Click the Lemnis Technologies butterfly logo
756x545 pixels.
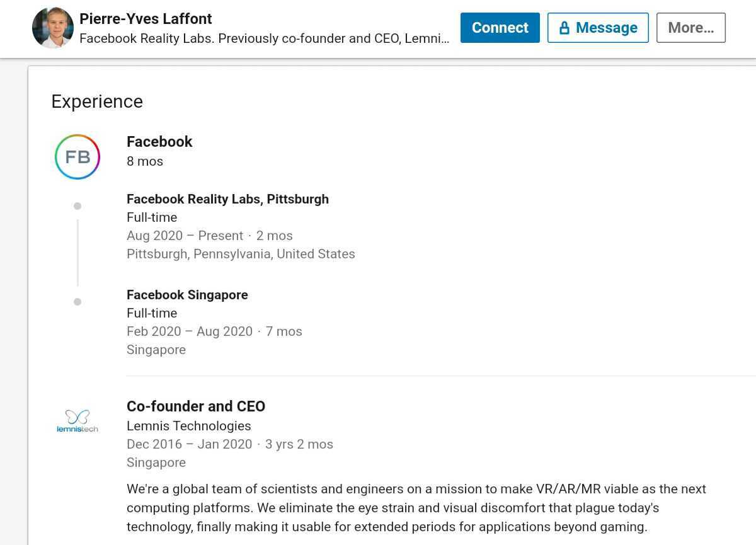(77, 420)
